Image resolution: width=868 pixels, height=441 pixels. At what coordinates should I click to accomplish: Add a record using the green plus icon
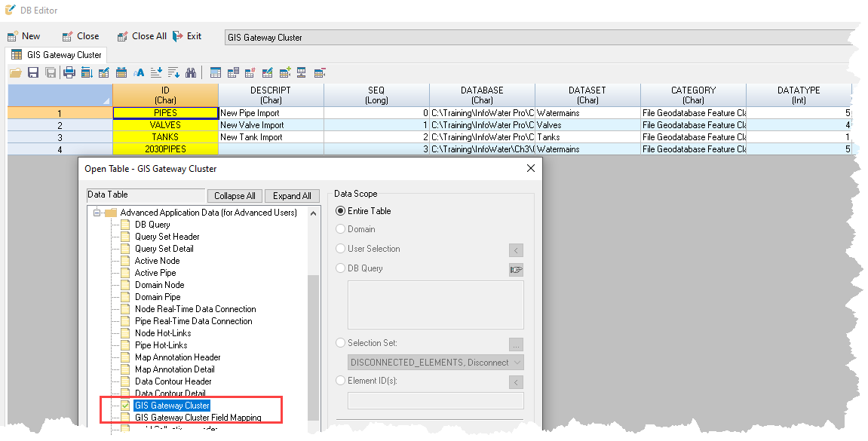tap(284, 72)
